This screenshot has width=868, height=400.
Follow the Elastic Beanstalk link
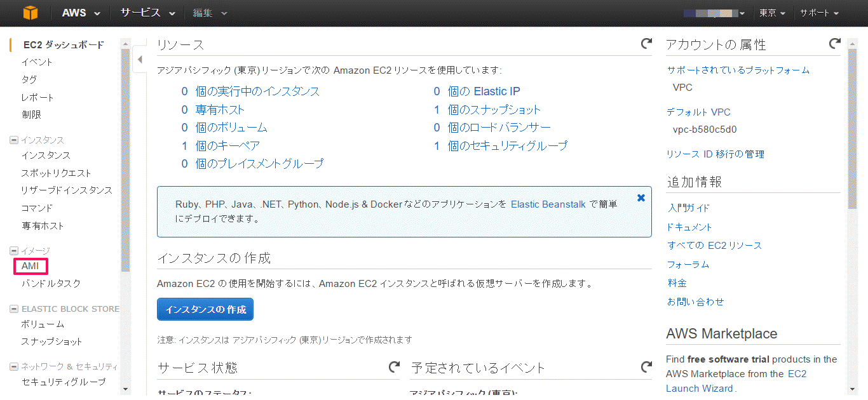coord(548,204)
